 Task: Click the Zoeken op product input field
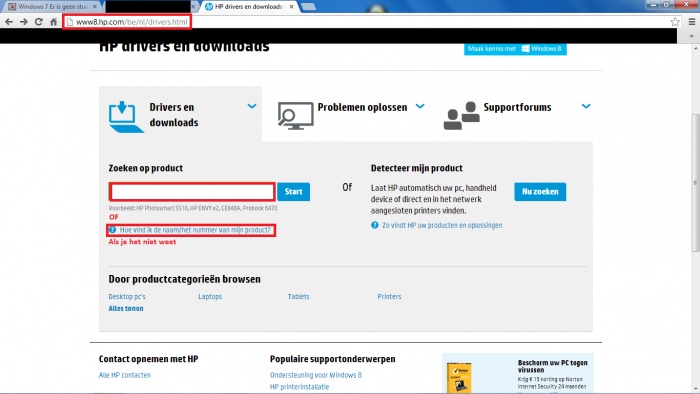pyautogui.click(x=192, y=191)
